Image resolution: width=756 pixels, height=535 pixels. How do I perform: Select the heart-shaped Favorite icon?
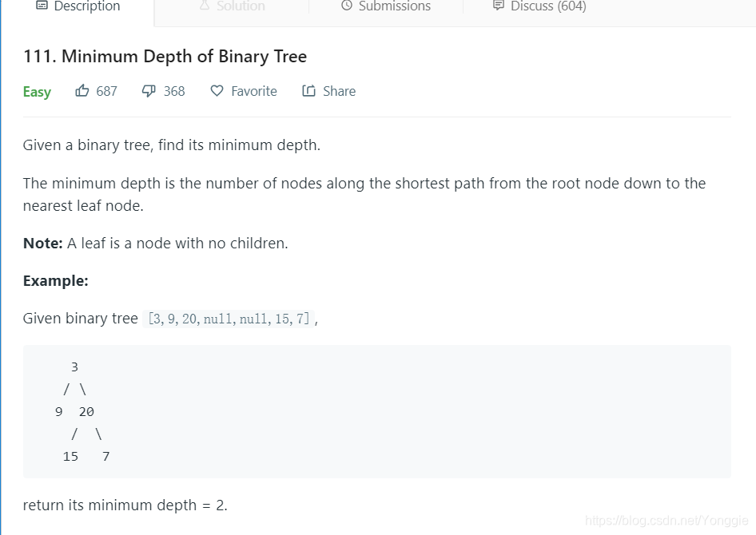[217, 90]
